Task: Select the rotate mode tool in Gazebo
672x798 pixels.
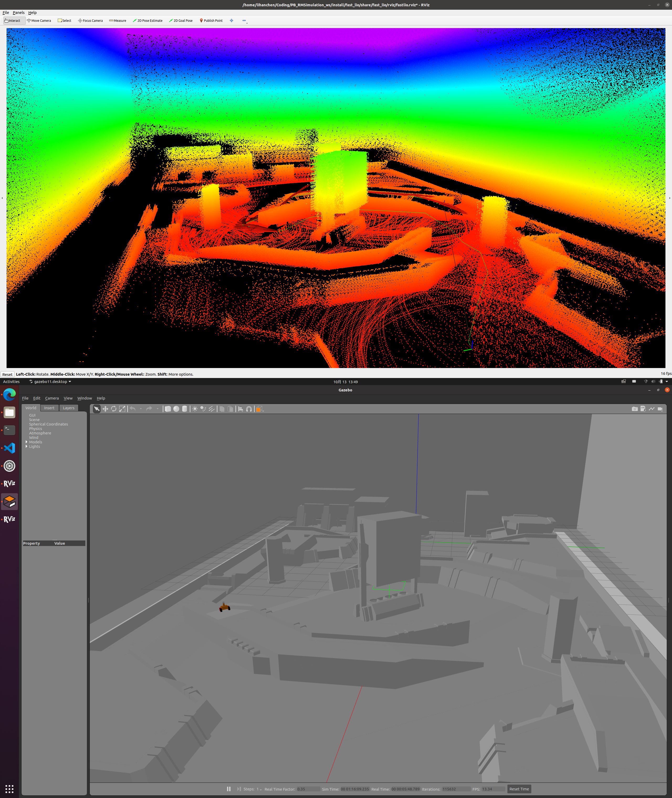Action: [x=113, y=409]
